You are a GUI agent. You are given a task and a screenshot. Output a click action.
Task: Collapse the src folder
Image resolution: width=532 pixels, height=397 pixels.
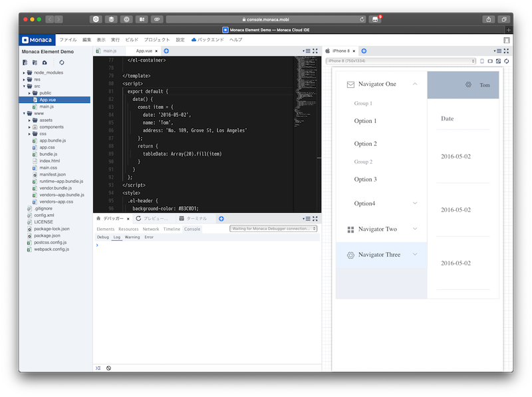click(x=24, y=86)
